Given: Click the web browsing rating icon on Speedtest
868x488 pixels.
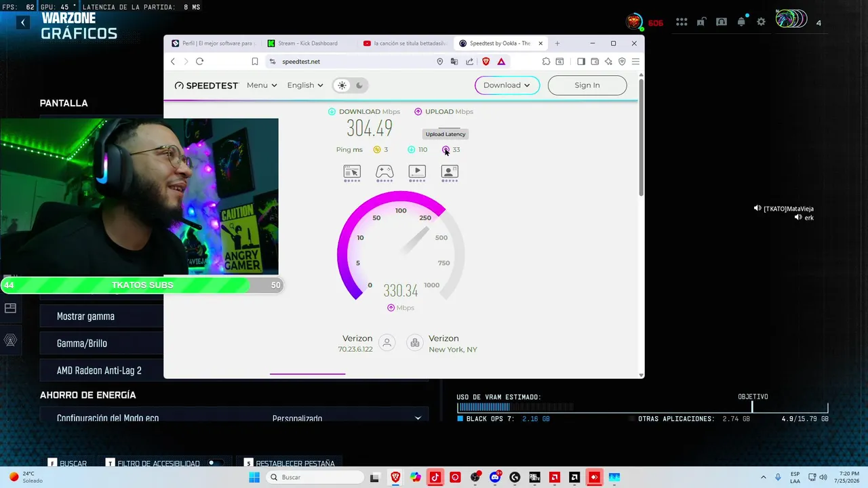Looking at the screenshot, I should [x=352, y=173].
